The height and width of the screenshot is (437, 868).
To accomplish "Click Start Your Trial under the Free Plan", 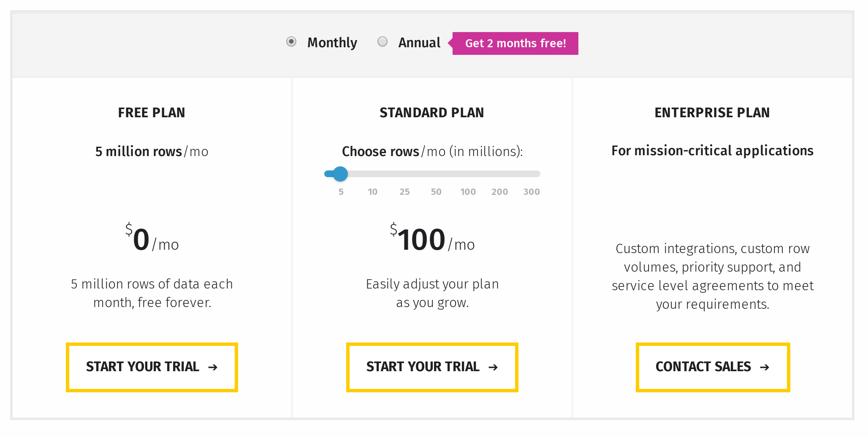I will point(152,367).
